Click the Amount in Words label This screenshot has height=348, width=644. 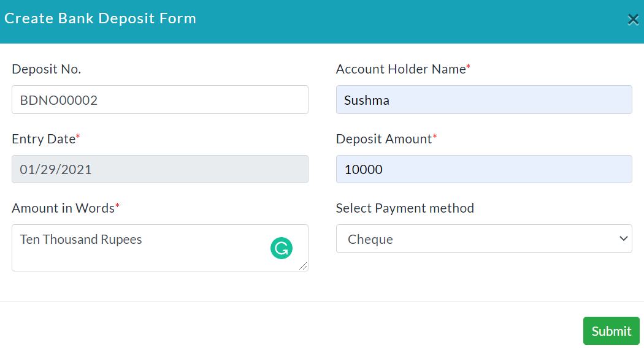(x=63, y=208)
